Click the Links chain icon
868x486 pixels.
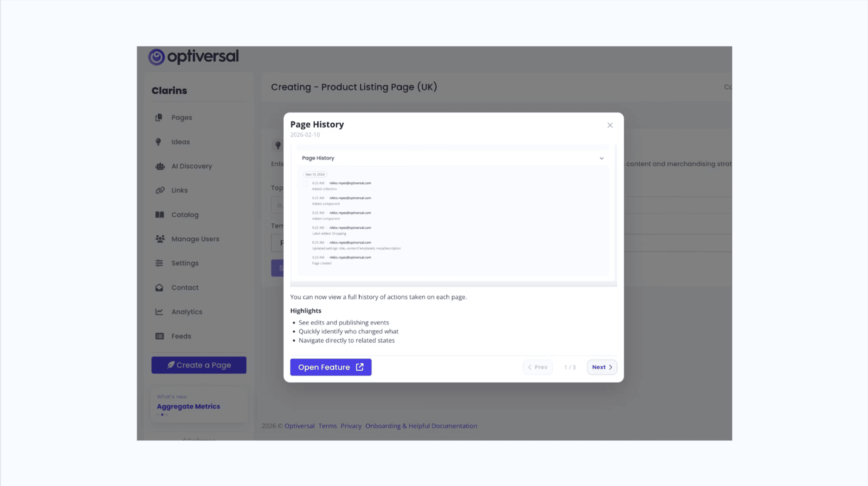tap(160, 190)
